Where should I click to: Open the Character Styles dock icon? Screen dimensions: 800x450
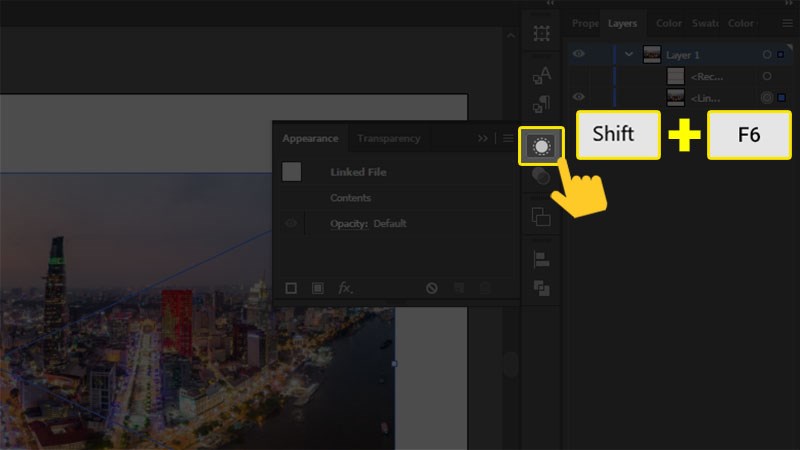pyautogui.click(x=541, y=75)
